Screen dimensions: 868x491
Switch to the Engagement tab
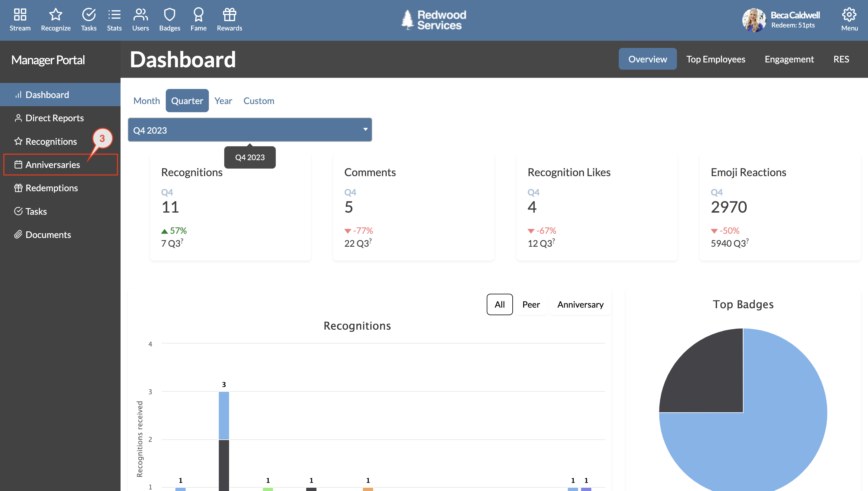click(x=789, y=59)
